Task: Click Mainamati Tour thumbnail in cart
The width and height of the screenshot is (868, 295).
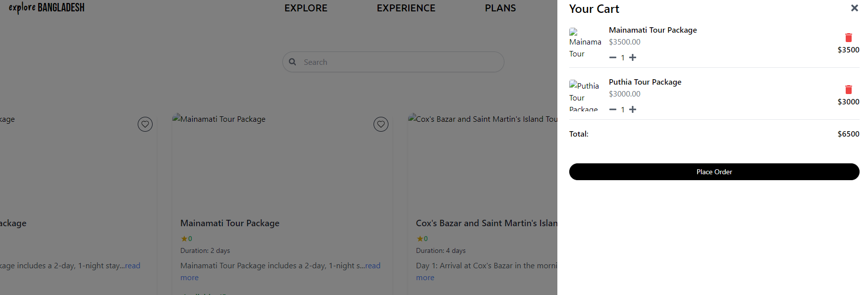Action: [x=585, y=43]
